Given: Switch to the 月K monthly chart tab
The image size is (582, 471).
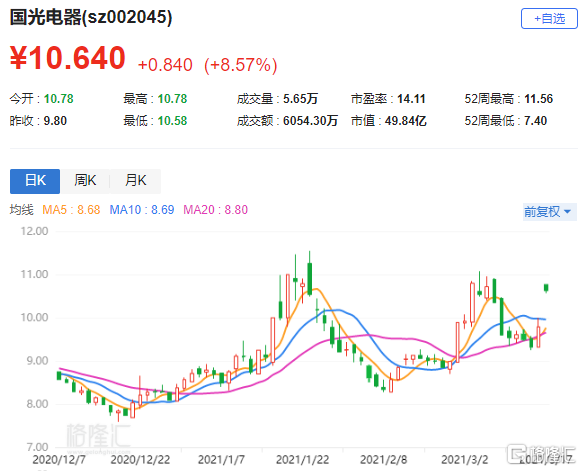Looking at the screenshot, I should (135, 181).
